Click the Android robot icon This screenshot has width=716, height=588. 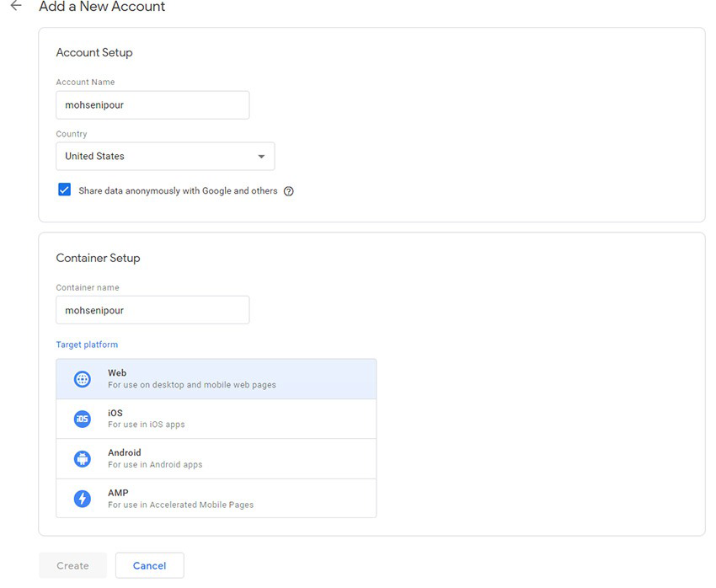[x=83, y=459]
